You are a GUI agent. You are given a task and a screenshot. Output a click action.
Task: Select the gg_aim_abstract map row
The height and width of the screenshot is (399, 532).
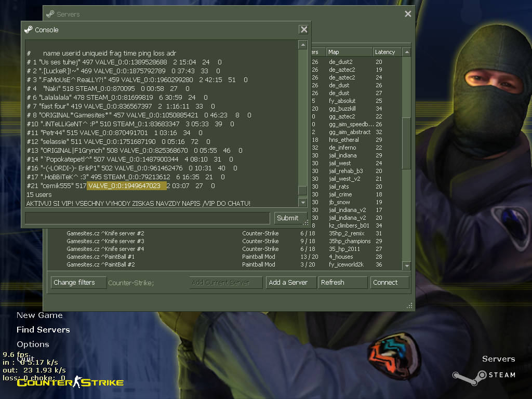pos(356,132)
